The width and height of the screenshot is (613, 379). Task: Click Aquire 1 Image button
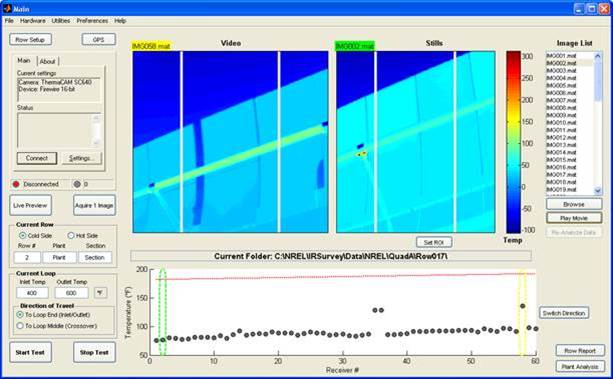pos(94,205)
